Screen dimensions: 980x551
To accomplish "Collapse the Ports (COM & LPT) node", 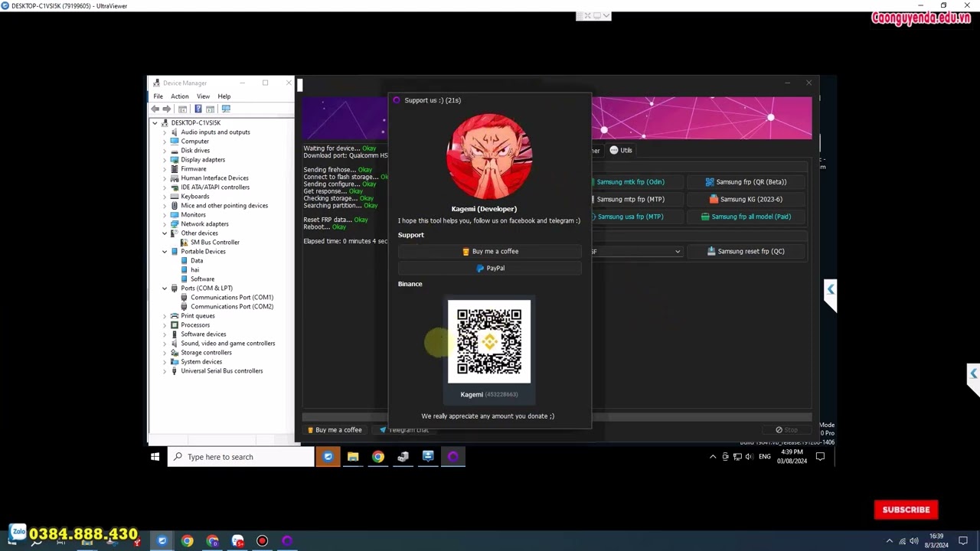I will point(165,289).
